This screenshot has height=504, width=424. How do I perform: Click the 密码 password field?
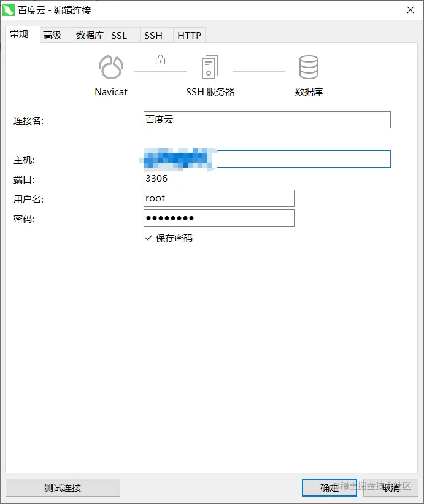pyautogui.click(x=218, y=218)
